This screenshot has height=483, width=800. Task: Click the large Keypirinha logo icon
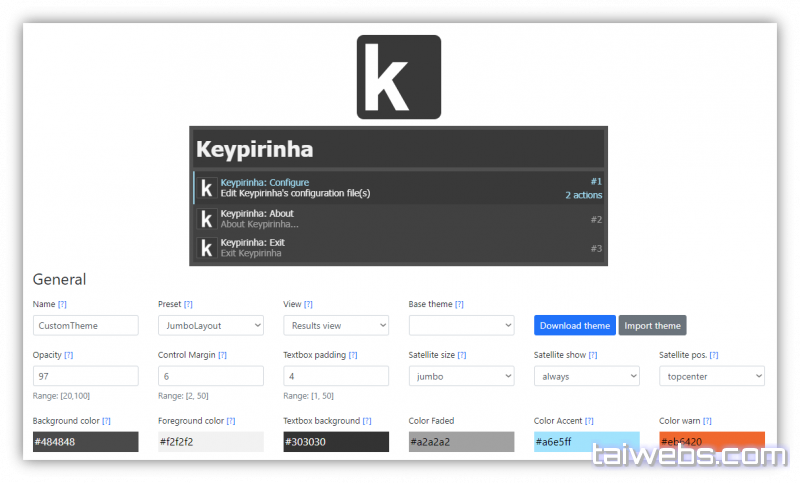[398, 77]
